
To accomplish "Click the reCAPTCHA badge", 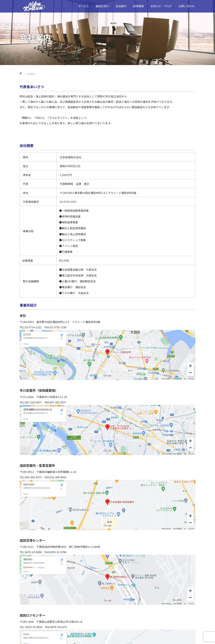I will point(209,636).
